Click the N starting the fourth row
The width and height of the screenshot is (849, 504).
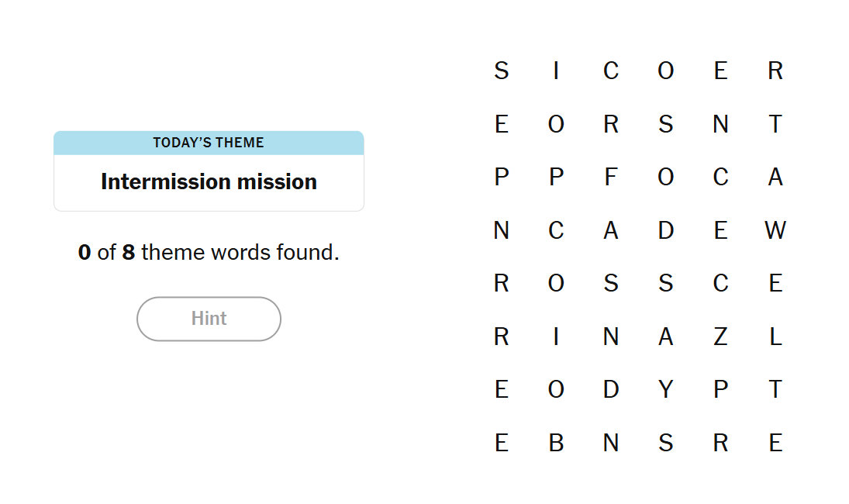501,230
